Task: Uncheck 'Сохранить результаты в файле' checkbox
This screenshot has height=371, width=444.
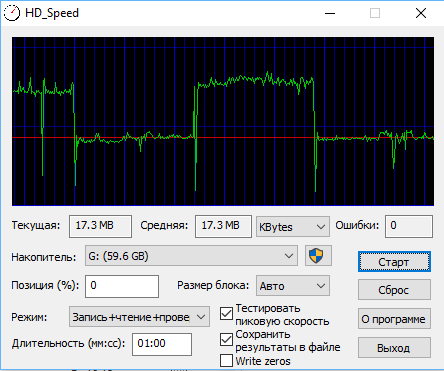Action: point(226,340)
